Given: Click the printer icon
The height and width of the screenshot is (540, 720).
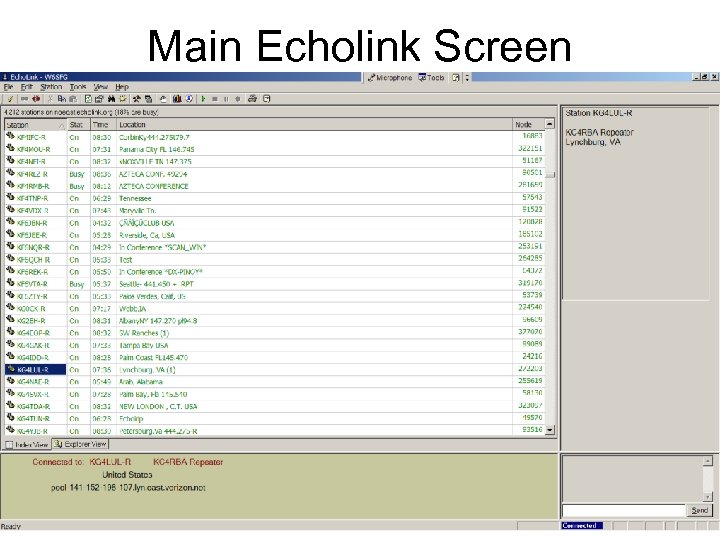Looking at the screenshot, I should coord(252,99).
